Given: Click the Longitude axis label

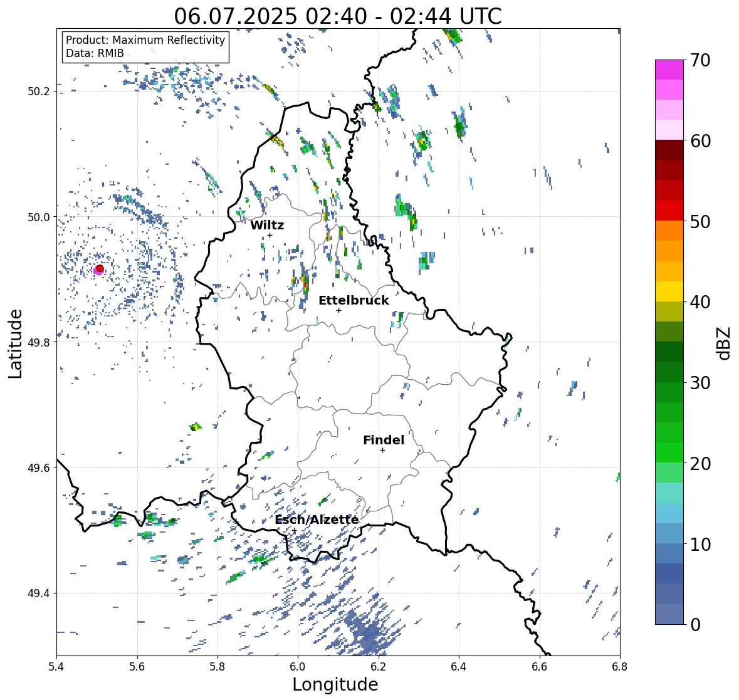Looking at the screenshot, I should pos(335,684).
